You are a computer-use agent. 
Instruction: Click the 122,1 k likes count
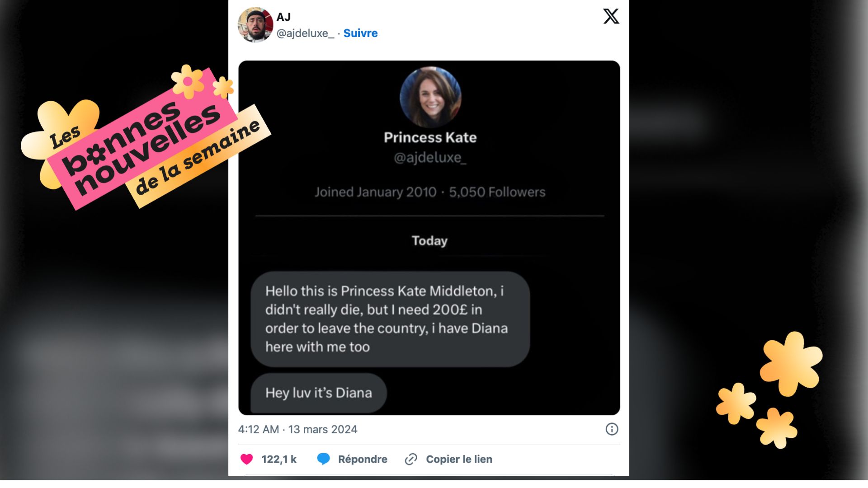tap(279, 459)
